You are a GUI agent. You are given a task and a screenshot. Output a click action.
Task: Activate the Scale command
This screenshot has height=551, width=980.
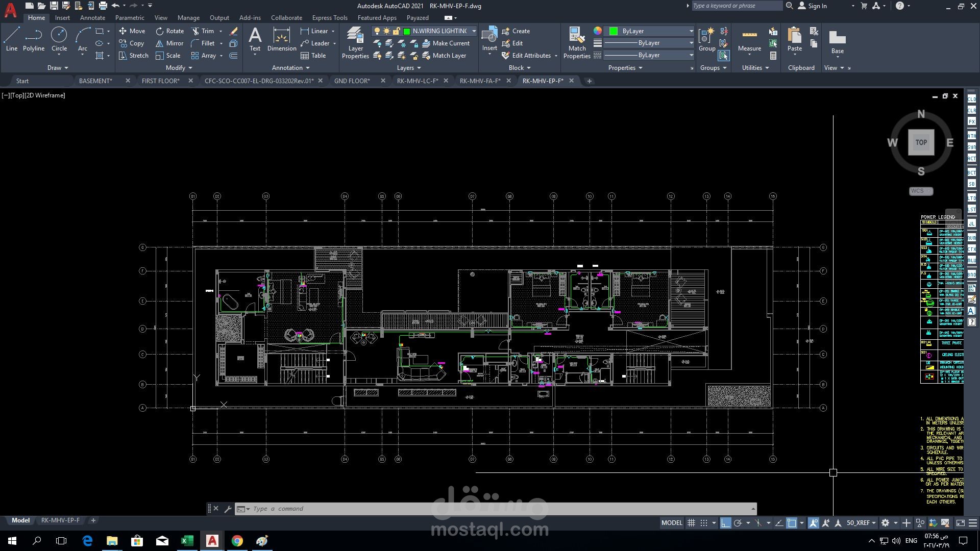(168, 56)
